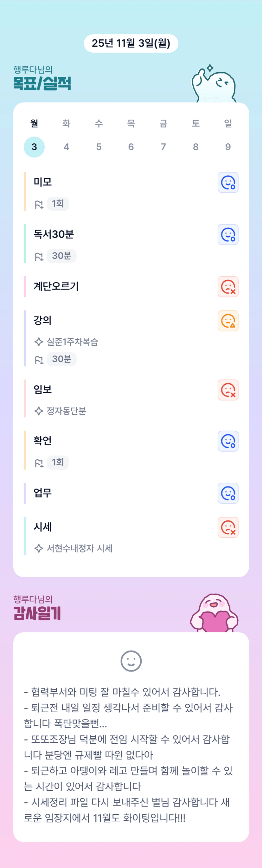Click the 25년 11월 3일(월) date pill

tap(131, 43)
